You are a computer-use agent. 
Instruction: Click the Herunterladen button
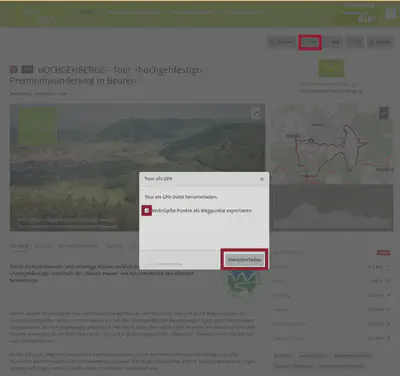pyautogui.click(x=244, y=259)
